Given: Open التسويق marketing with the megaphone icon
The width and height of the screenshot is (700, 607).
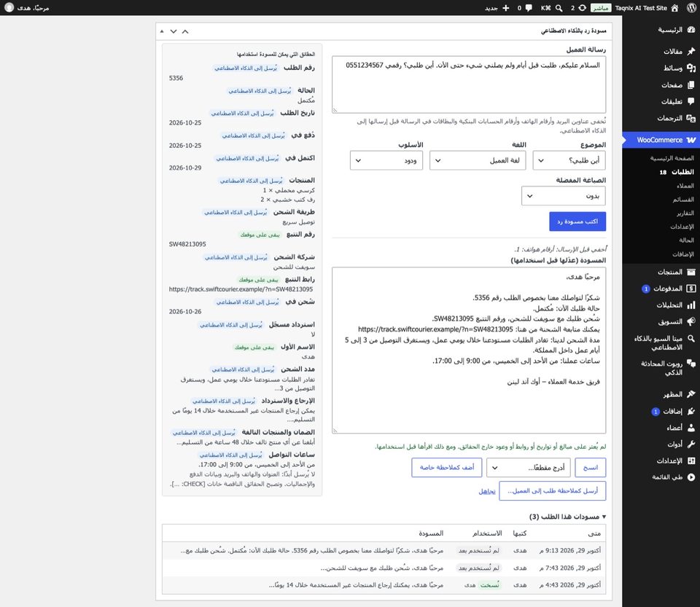Looking at the screenshot, I should (x=661, y=321).
